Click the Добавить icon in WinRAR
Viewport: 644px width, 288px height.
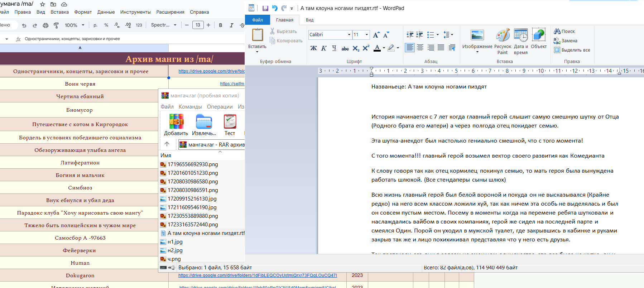[x=176, y=121]
